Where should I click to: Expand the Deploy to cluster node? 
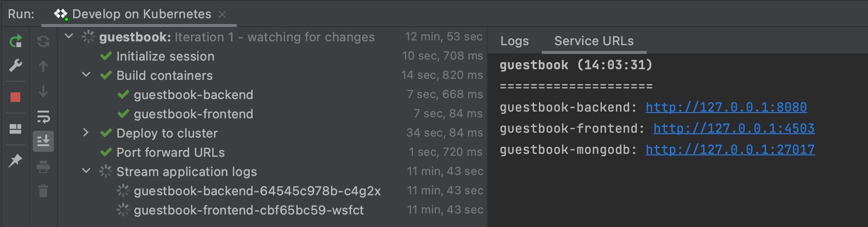tap(87, 133)
